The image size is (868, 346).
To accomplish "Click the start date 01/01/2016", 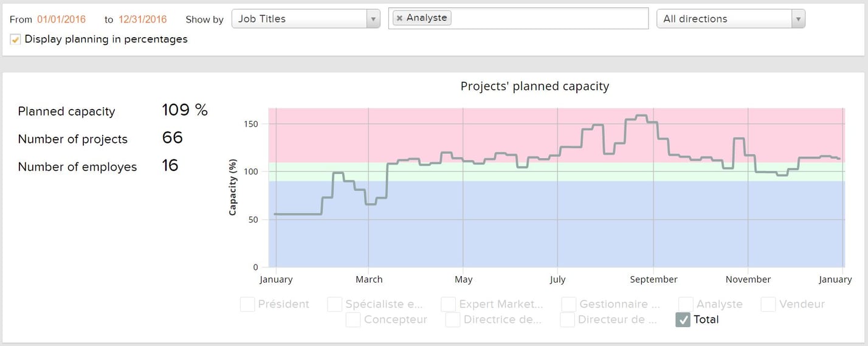I will tap(61, 19).
